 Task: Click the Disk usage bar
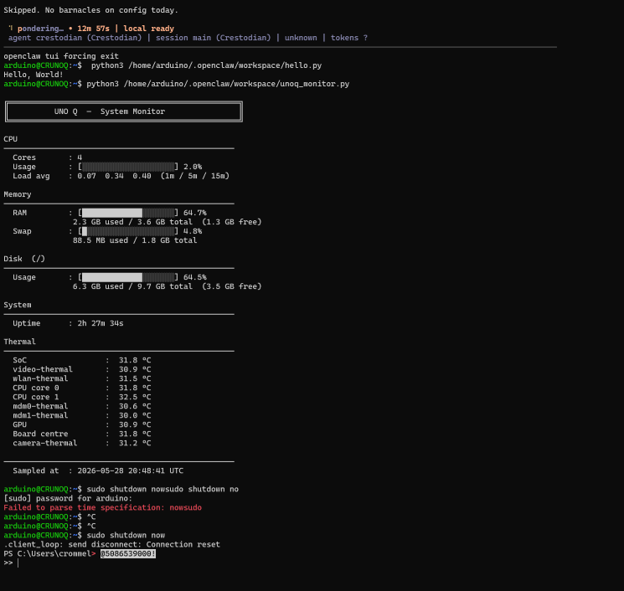(x=128, y=277)
